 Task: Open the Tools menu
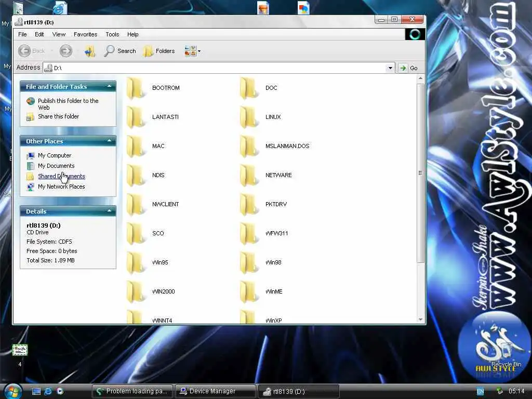coord(112,34)
